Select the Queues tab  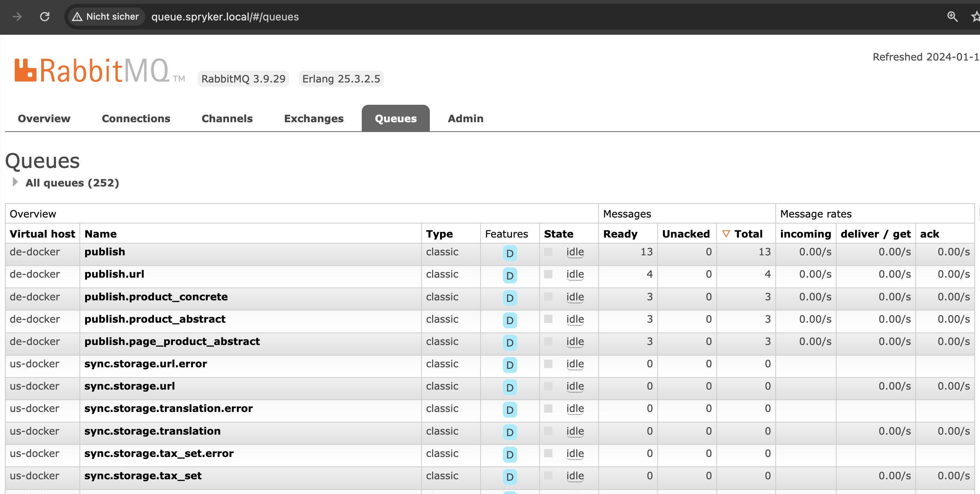pos(396,119)
